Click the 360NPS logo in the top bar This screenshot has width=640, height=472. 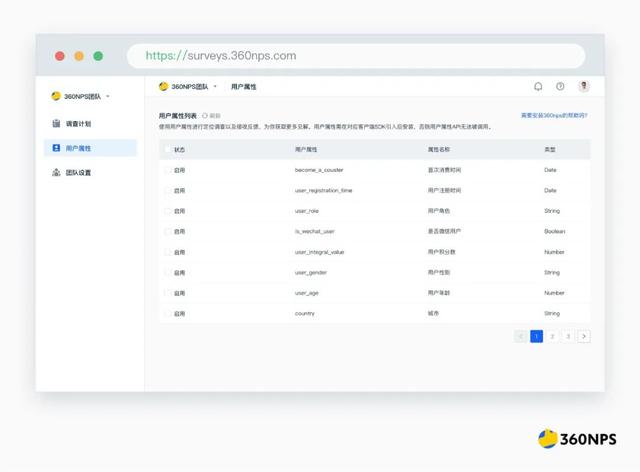(163, 87)
